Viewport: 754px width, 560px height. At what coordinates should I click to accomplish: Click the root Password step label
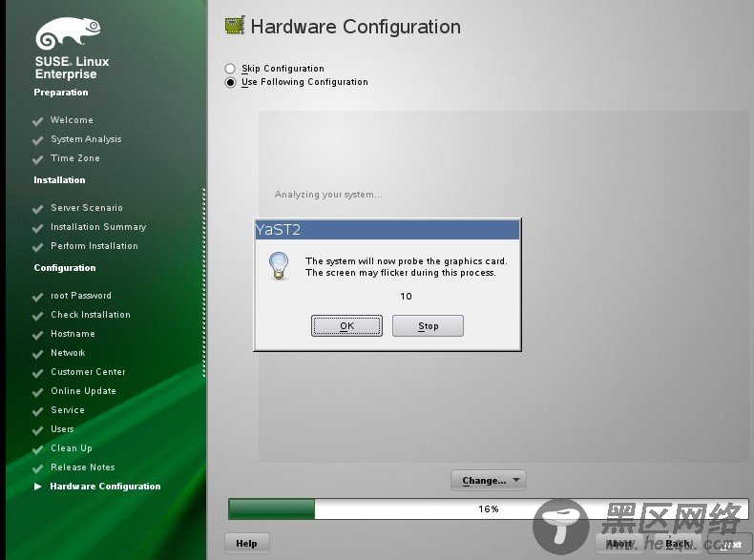[81, 296]
